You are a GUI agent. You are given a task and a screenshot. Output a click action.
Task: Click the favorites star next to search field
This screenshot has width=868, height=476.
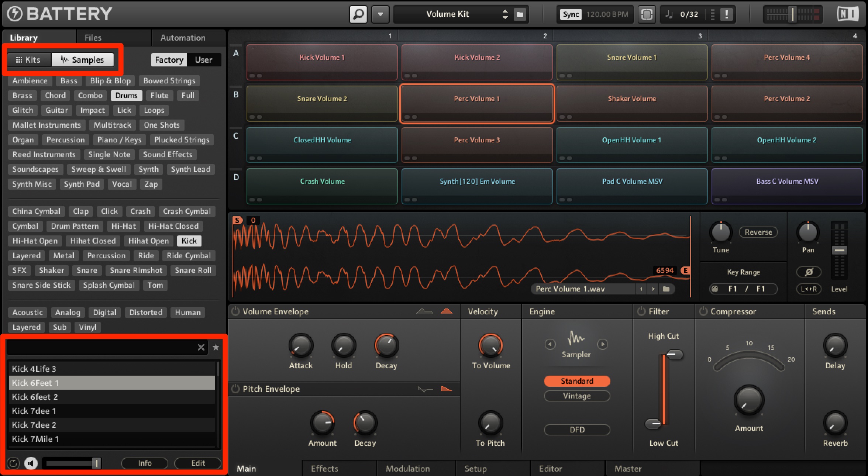coord(216,347)
